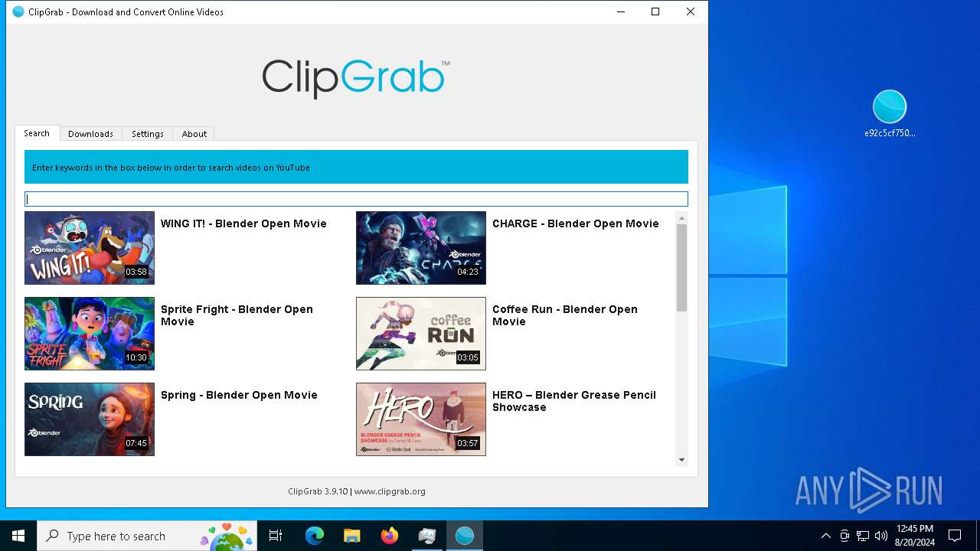Image resolution: width=980 pixels, height=551 pixels.
Task: Switch to the Settings tab
Action: coord(148,134)
